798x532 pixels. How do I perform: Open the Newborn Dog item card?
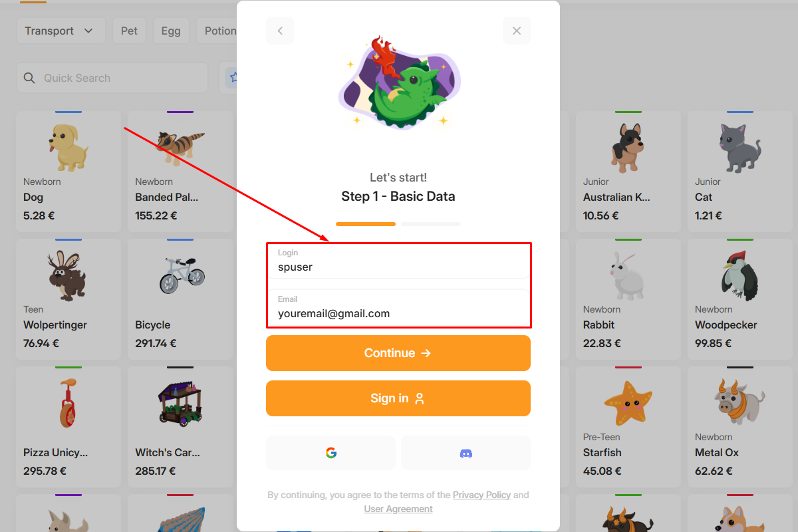tap(68, 171)
